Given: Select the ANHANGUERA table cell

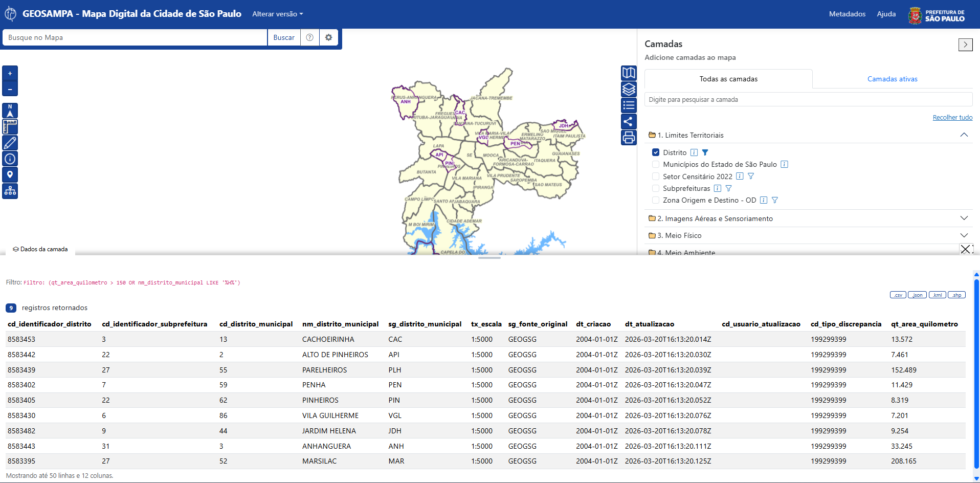Looking at the screenshot, I should [326, 446].
